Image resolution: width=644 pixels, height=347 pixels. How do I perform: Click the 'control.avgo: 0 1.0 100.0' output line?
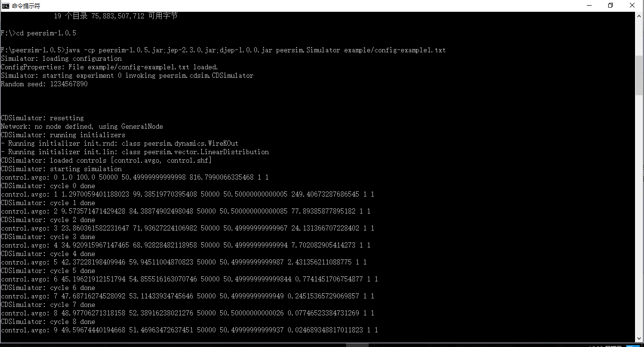(134, 177)
